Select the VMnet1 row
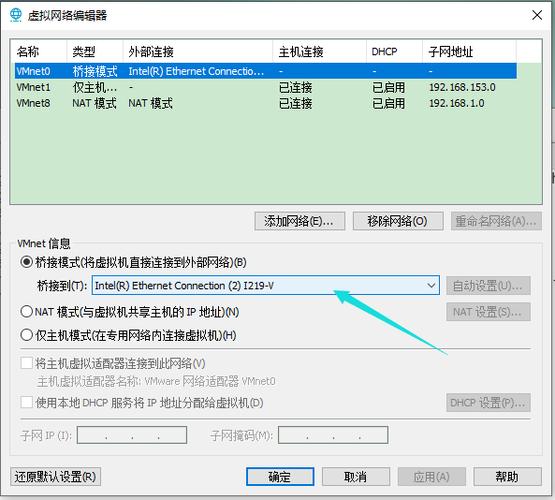 [x=266, y=87]
